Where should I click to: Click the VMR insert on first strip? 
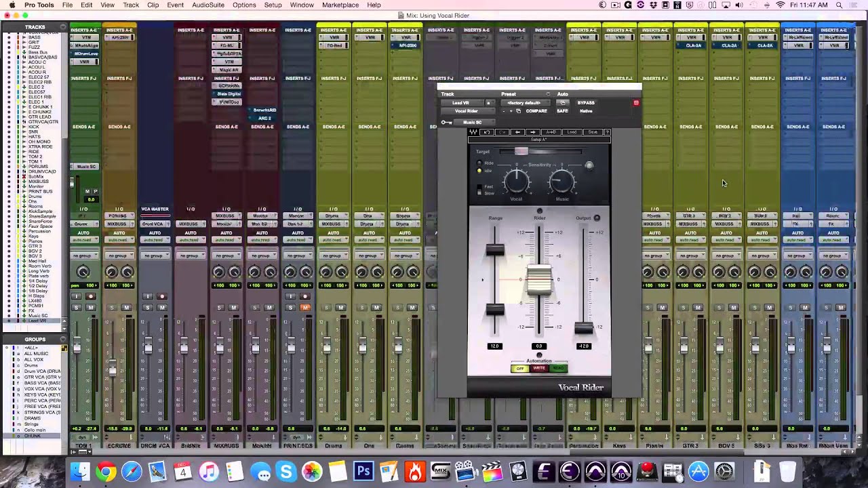click(84, 62)
